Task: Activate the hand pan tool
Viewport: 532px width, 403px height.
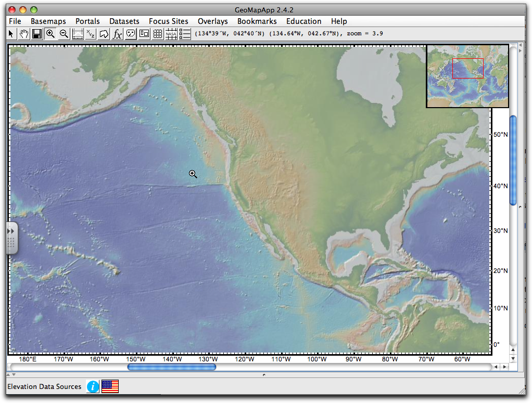Action: tap(23, 34)
